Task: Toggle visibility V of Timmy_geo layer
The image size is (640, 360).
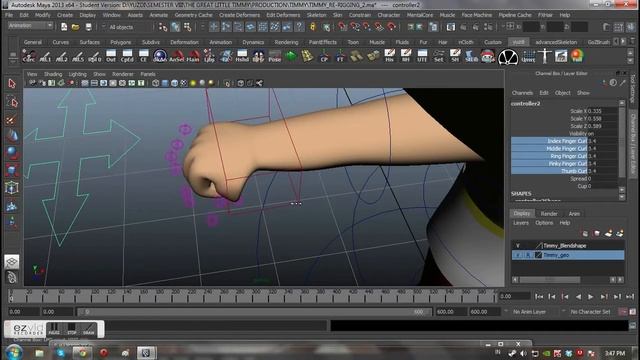Action: (x=518, y=255)
